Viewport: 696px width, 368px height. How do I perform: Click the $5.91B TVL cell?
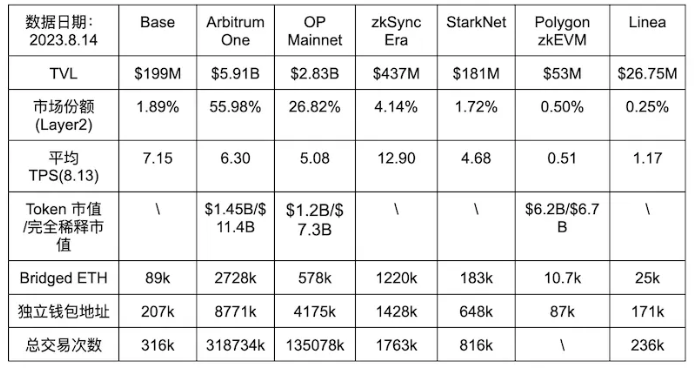tap(235, 73)
